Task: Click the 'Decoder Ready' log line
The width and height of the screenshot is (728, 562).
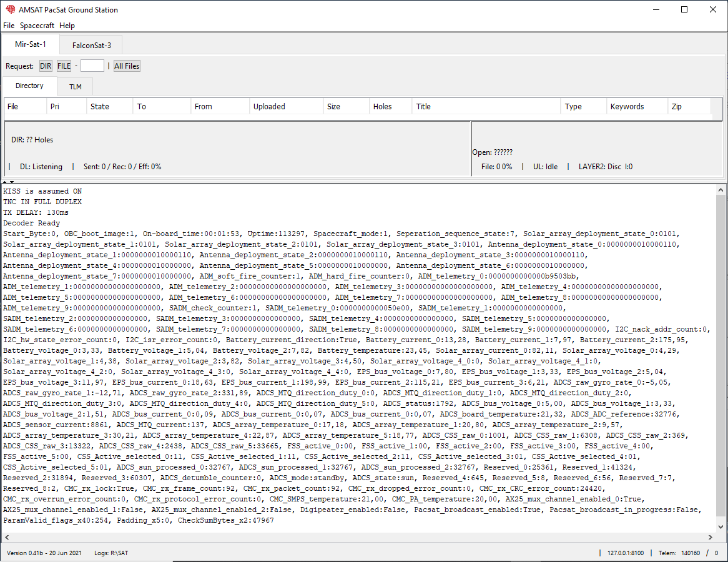Action: point(32,224)
